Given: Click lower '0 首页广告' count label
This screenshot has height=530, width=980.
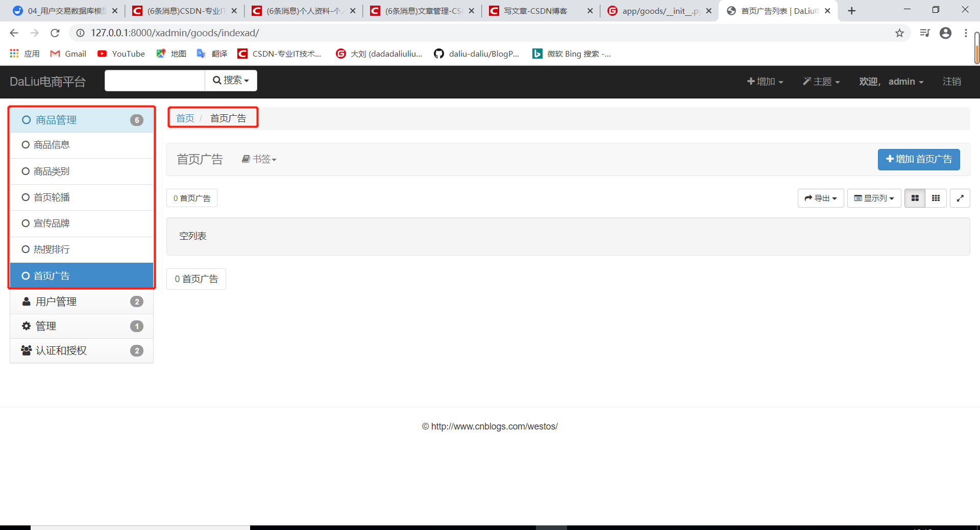Looking at the screenshot, I should point(197,279).
